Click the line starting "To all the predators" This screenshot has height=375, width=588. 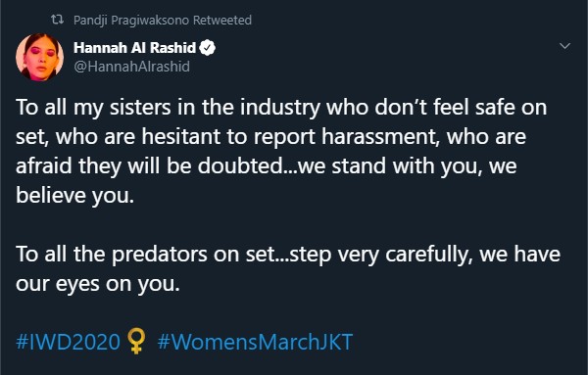(288, 255)
